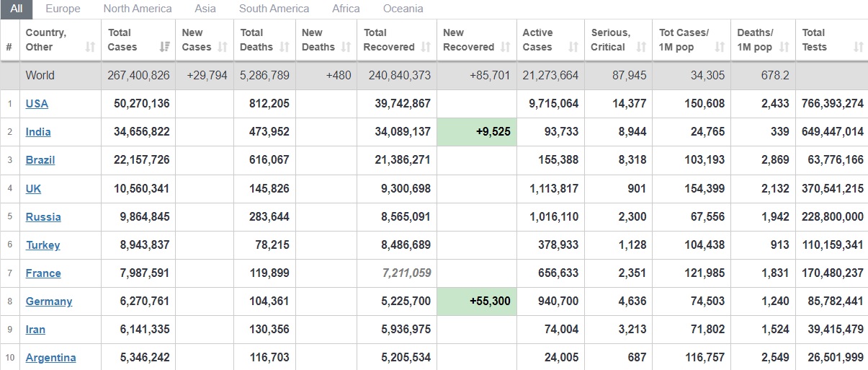The height and width of the screenshot is (370, 868).
Task: Sort by Country column arrows icon
Action: (x=90, y=47)
